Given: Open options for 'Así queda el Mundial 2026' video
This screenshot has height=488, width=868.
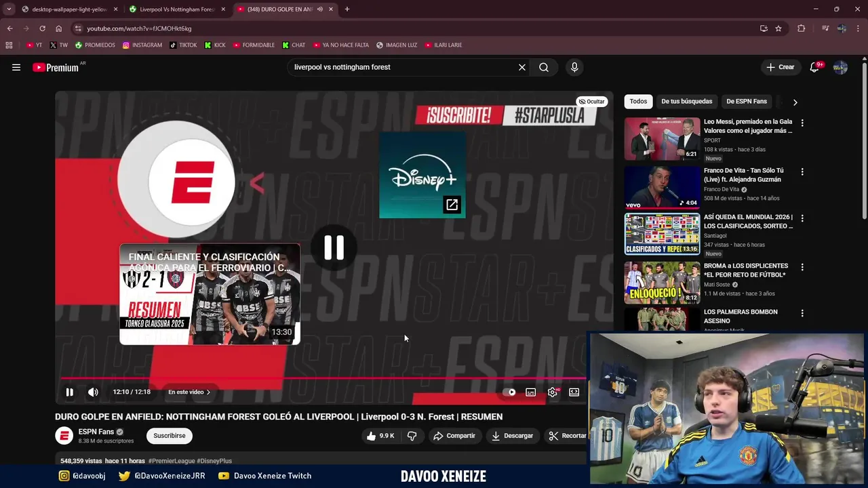Looking at the screenshot, I should (x=802, y=218).
